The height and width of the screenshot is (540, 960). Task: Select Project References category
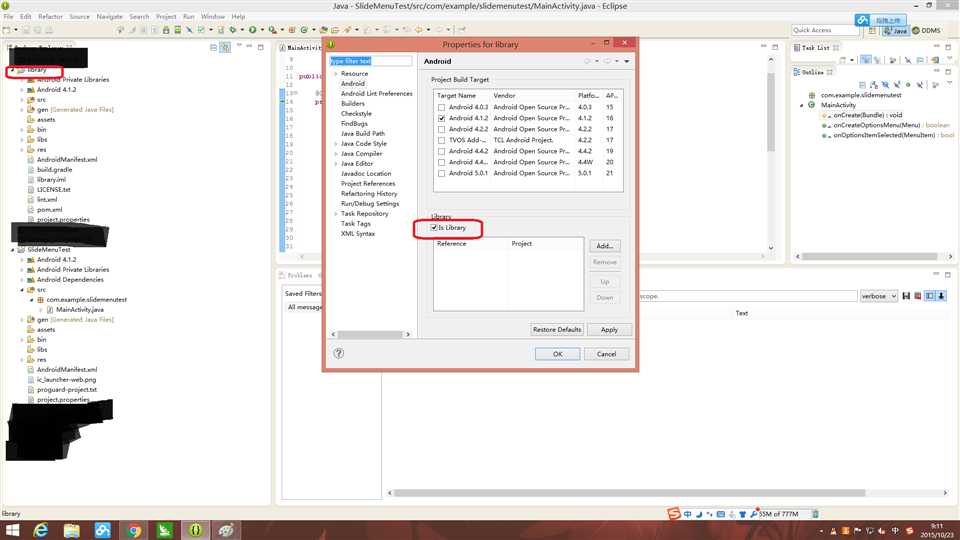pos(368,184)
